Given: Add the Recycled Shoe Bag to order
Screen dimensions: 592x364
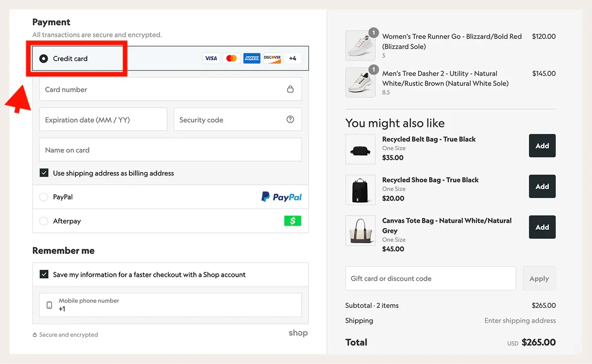Looking at the screenshot, I should (x=542, y=187).
